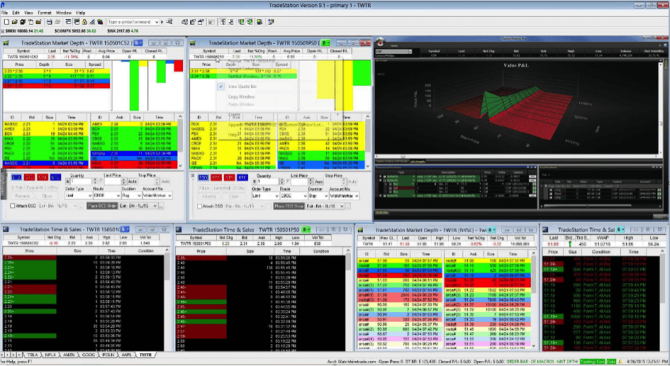
Task: Click the Print toolbar icon
Action: (49, 22)
